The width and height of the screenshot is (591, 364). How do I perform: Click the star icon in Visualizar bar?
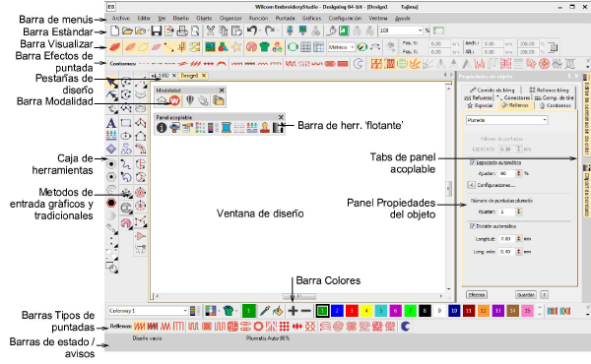236,47
